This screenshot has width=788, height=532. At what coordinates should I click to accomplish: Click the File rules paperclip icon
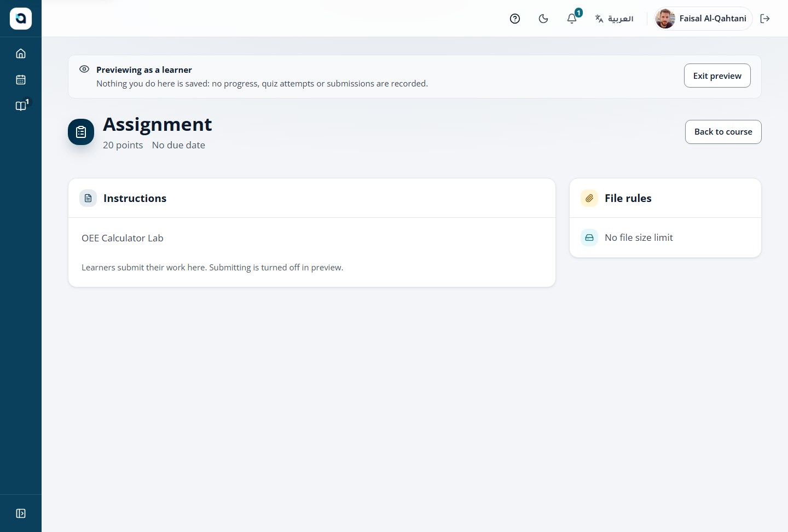tap(589, 198)
